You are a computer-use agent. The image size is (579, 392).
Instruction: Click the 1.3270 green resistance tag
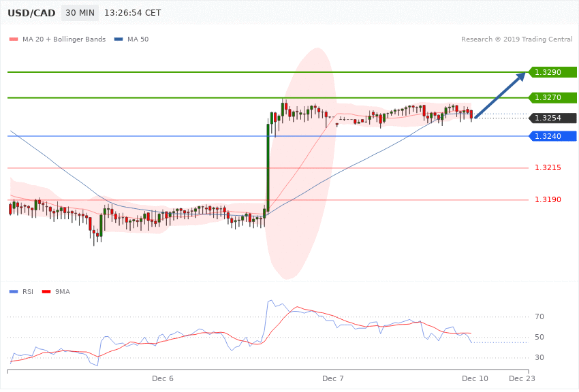tap(552, 98)
